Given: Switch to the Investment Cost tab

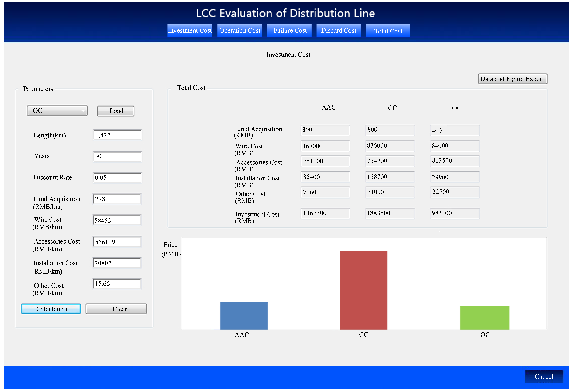Looking at the screenshot, I should click(x=190, y=30).
